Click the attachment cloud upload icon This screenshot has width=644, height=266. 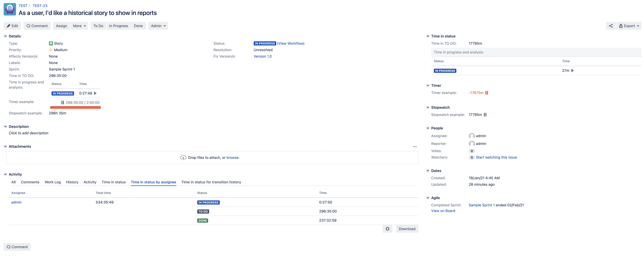pos(183,158)
